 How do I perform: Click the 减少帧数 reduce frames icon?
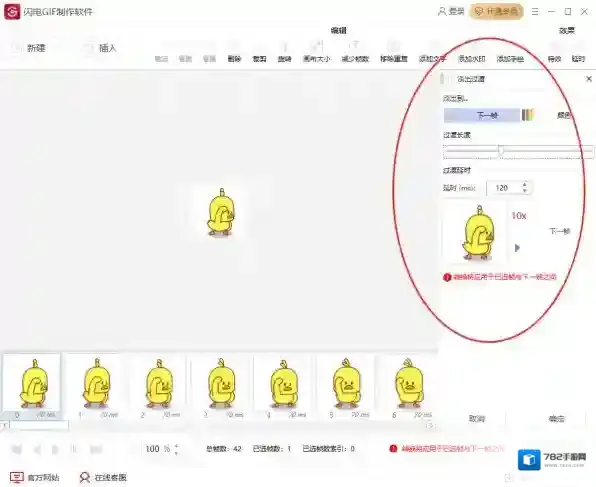click(x=355, y=52)
